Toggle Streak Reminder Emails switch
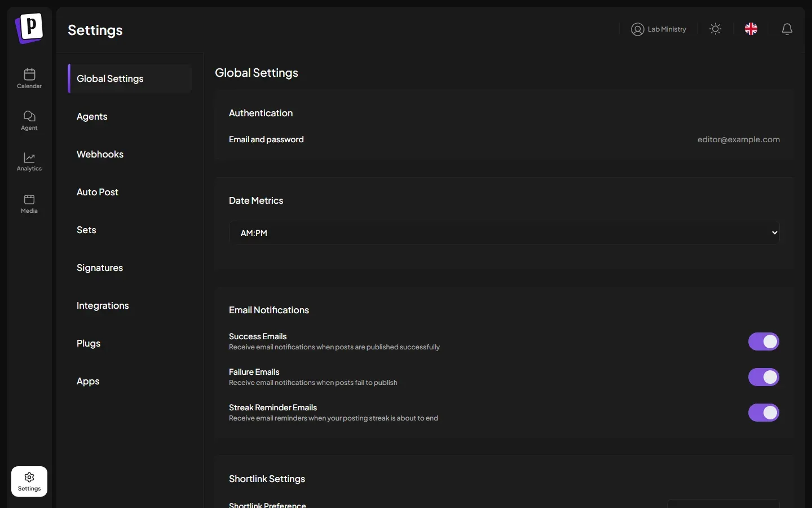Screen dimensions: 812x508 click(x=764, y=413)
